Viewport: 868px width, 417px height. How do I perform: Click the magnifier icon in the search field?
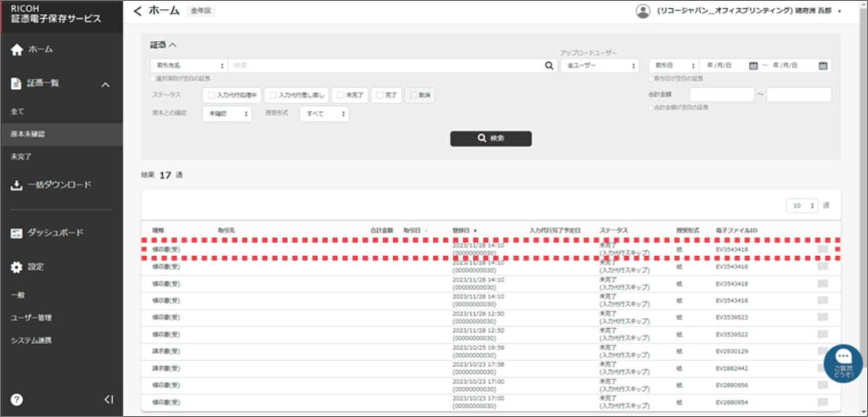[549, 66]
